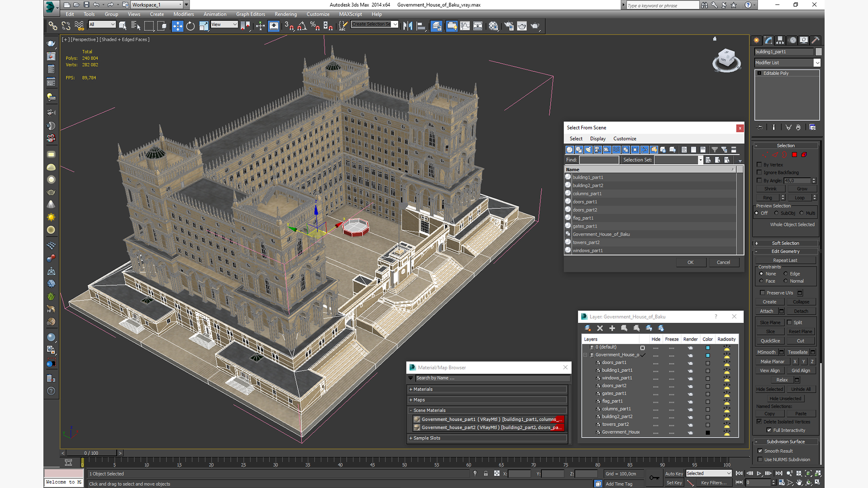Enable Ignore Backfacing checkbox
Image resolution: width=868 pixels, height=488 pixels.
[x=759, y=173]
